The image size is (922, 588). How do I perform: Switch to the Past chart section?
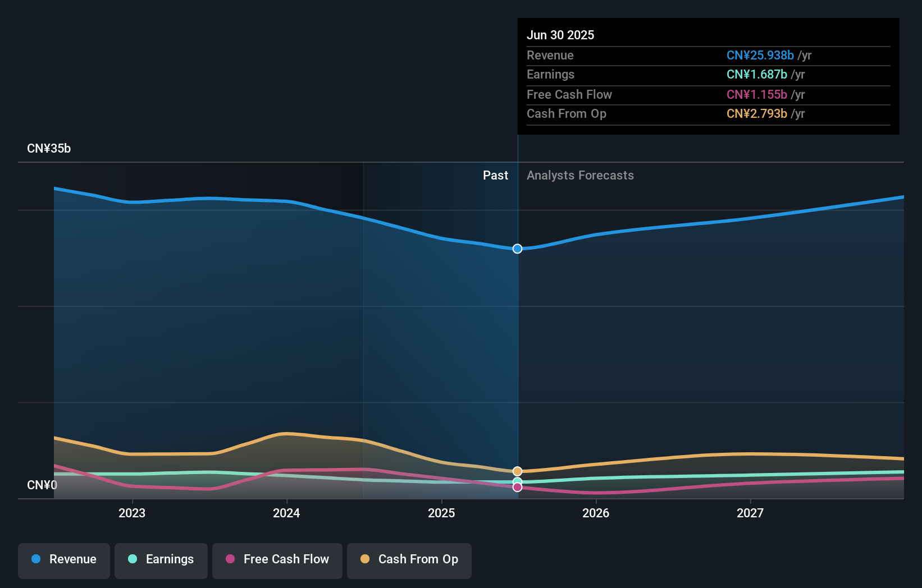495,175
